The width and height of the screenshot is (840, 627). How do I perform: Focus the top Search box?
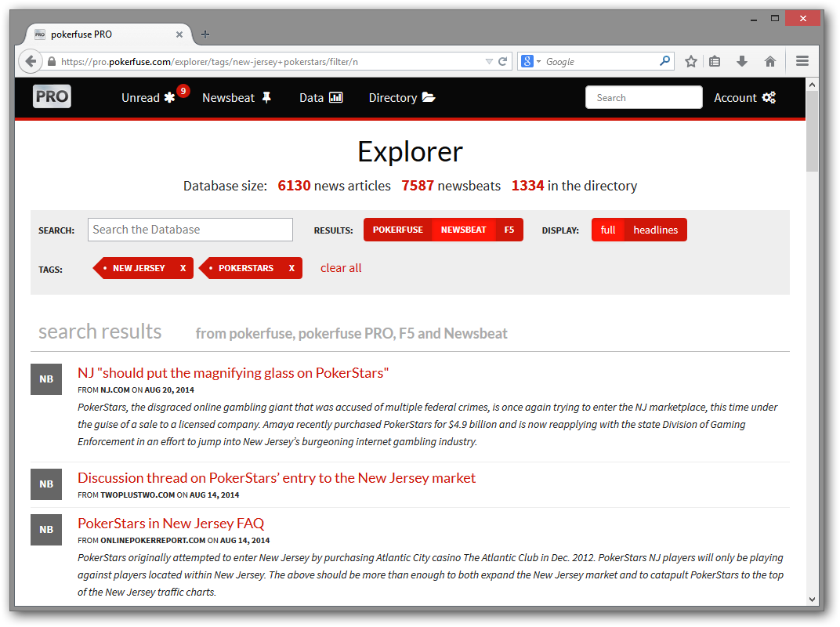[643, 97]
